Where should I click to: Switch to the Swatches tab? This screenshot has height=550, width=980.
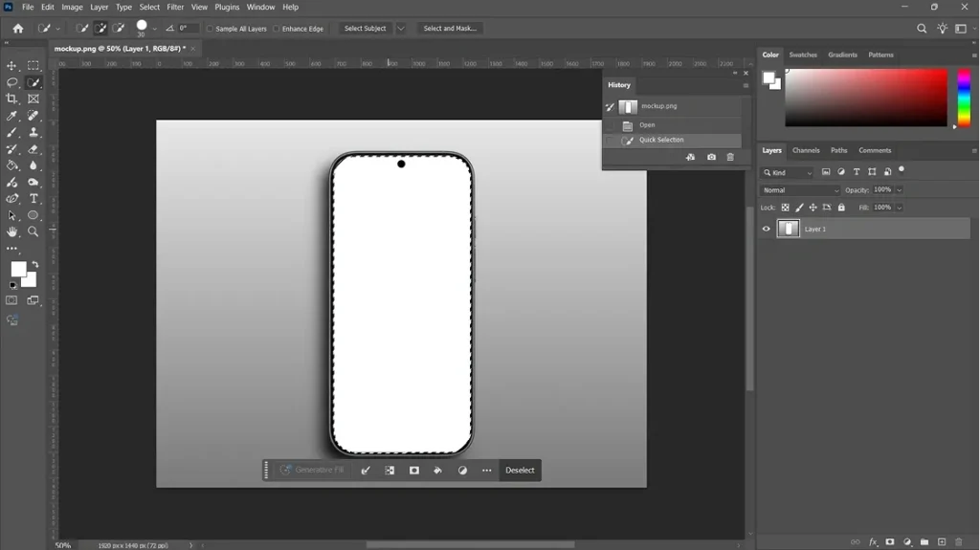(803, 55)
